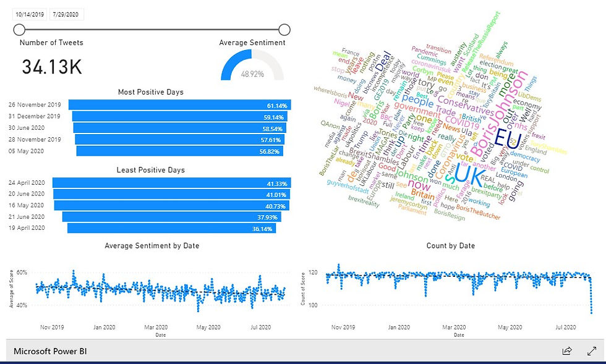Click Most Positive Days chart title

151,92
